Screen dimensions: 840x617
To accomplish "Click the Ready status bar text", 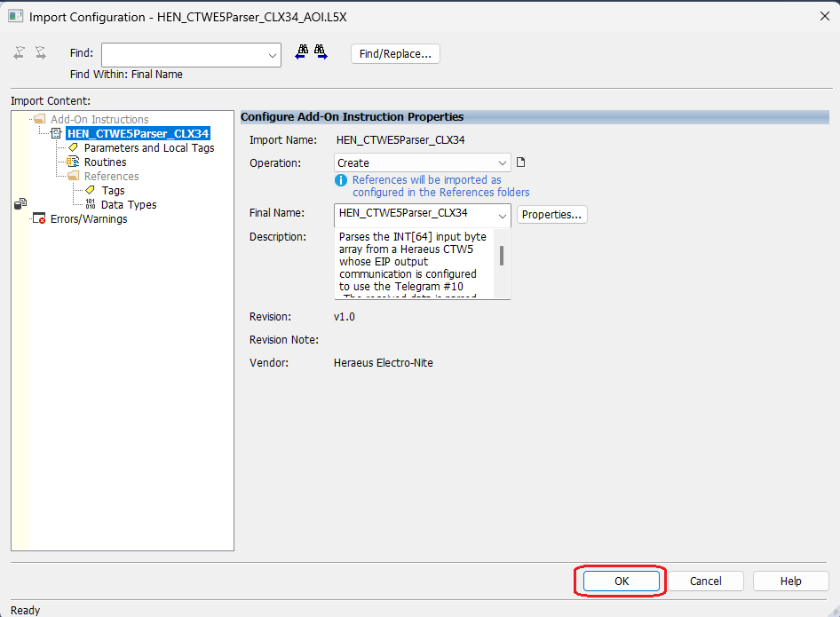I will [25, 611].
